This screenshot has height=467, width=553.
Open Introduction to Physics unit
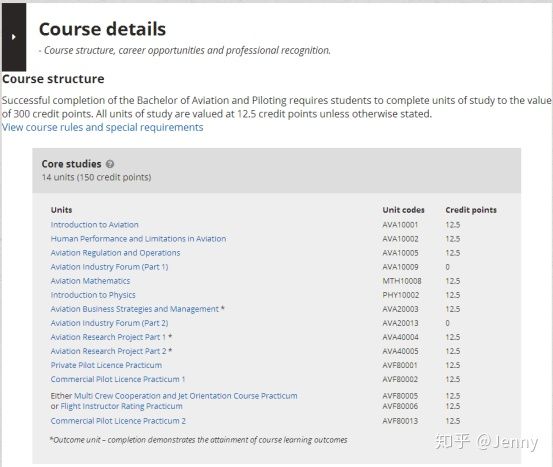pyautogui.click(x=93, y=295)
